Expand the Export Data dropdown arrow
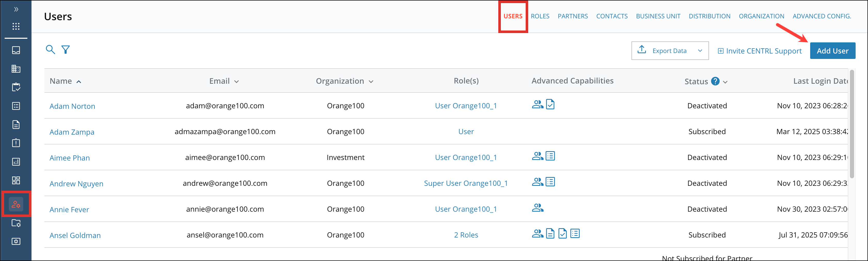Screen dimensions: 868x261 click(x=700, y=51)
